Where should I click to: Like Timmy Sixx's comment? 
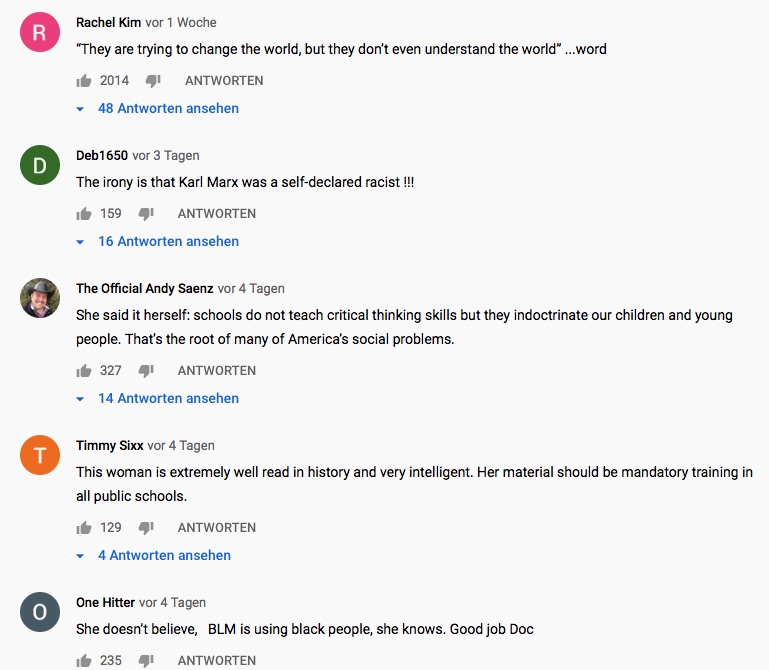click(84, 527)
